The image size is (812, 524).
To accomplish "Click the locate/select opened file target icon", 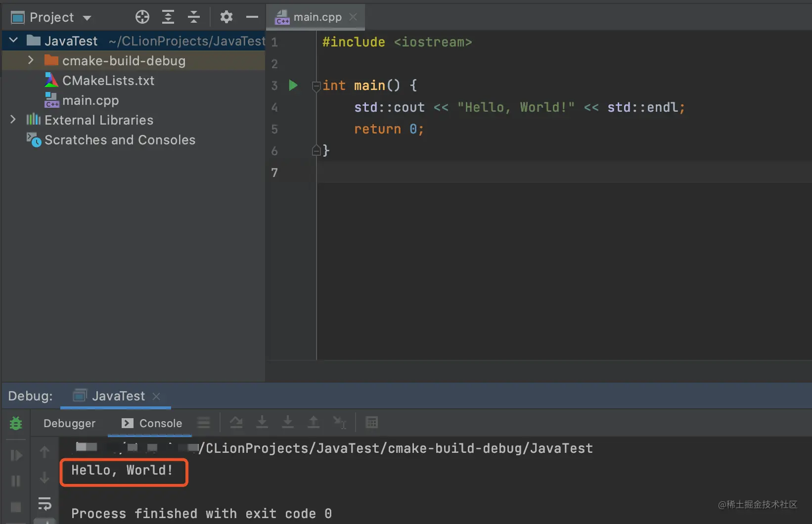I will tap(142, 17).
